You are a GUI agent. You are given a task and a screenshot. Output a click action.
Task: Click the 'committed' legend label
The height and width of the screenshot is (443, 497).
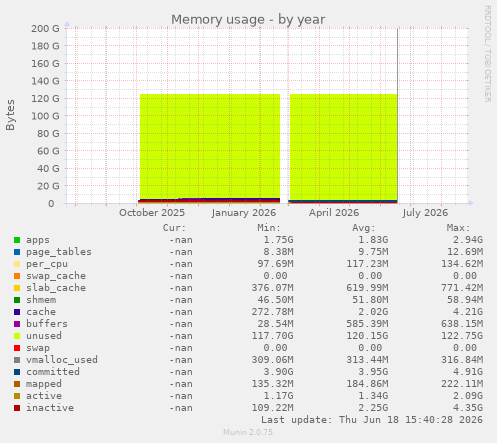53,372
